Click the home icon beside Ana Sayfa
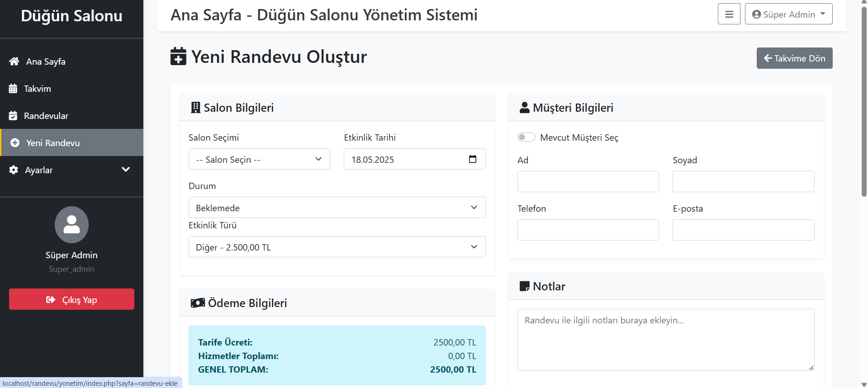 14,62
